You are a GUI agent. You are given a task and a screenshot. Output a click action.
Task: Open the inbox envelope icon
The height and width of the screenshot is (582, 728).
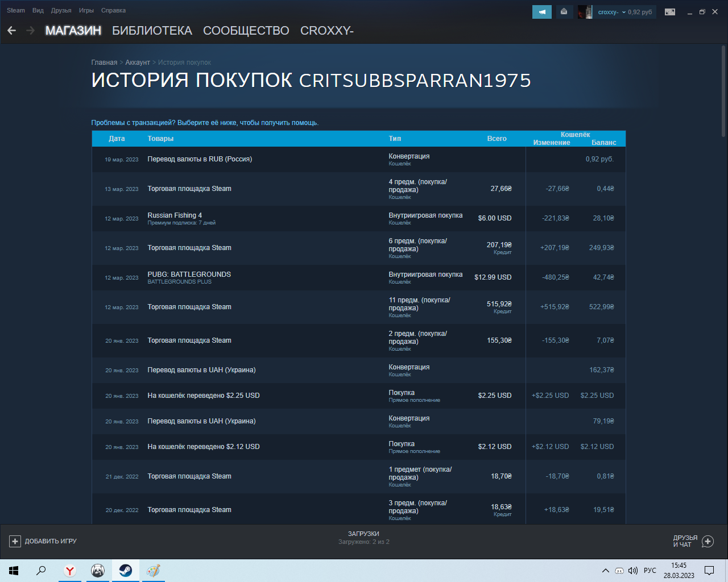coord(564,12)
